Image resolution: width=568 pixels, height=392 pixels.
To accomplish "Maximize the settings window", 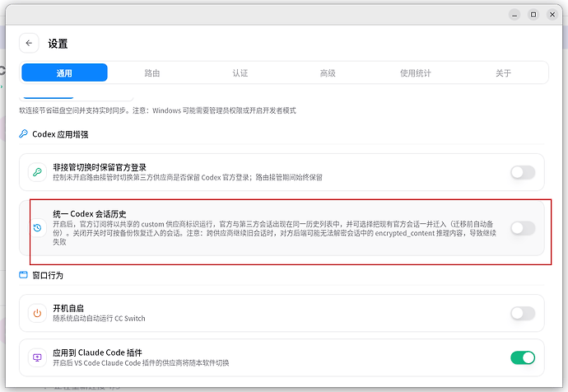I will 533,15.
